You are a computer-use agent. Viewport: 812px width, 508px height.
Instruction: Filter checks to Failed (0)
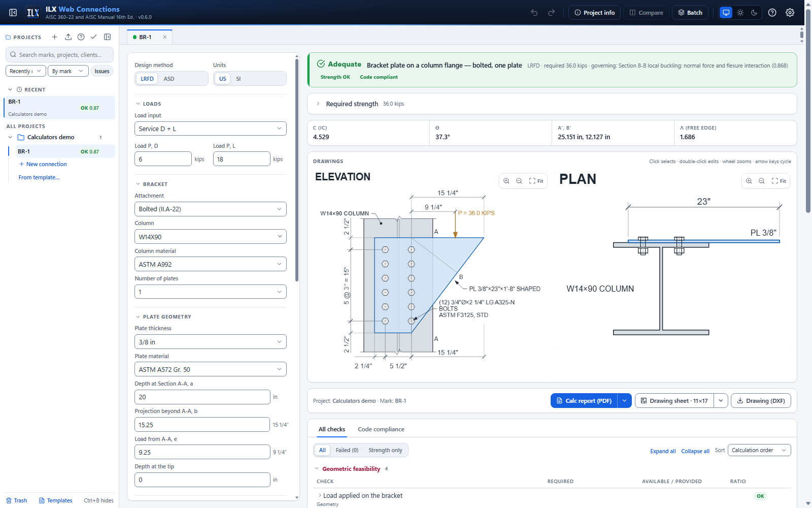click(347, 450)
